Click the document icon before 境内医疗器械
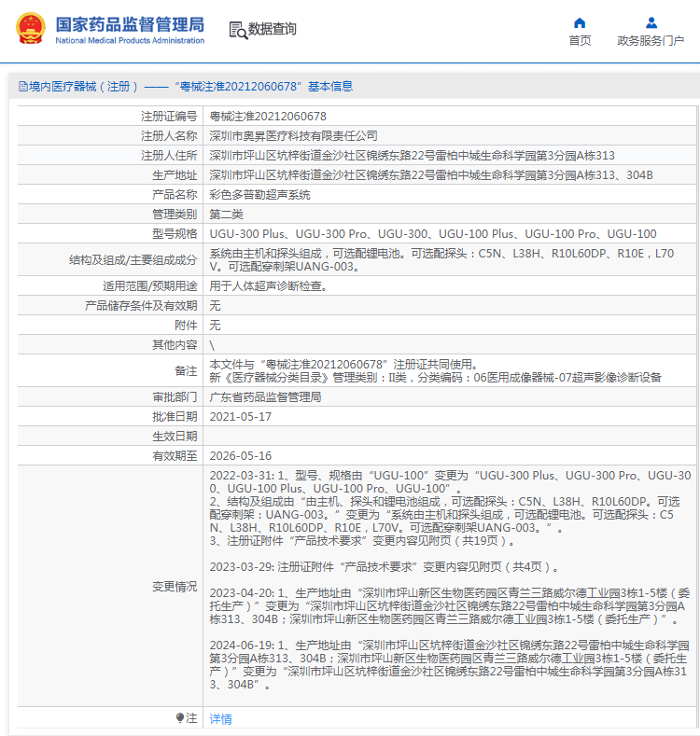Viewport: 700px width, 736px height. (23, 87)
